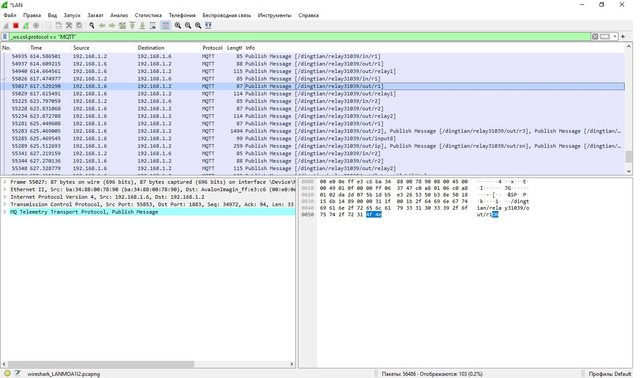Open capture options gear icon
Viewport: 640px width, 378px height.
(x=36, y=26)
